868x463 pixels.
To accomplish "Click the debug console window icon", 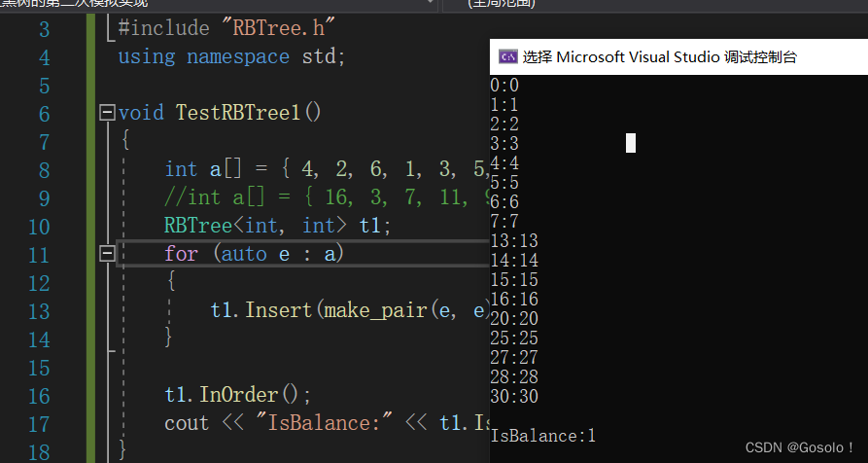I will [x=506, y=57].
